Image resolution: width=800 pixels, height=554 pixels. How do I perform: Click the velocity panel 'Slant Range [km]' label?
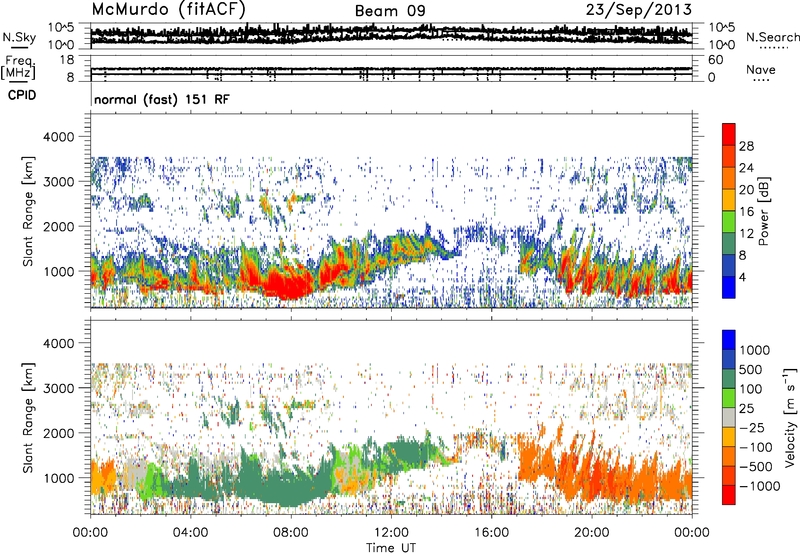(x=28, y=418)
